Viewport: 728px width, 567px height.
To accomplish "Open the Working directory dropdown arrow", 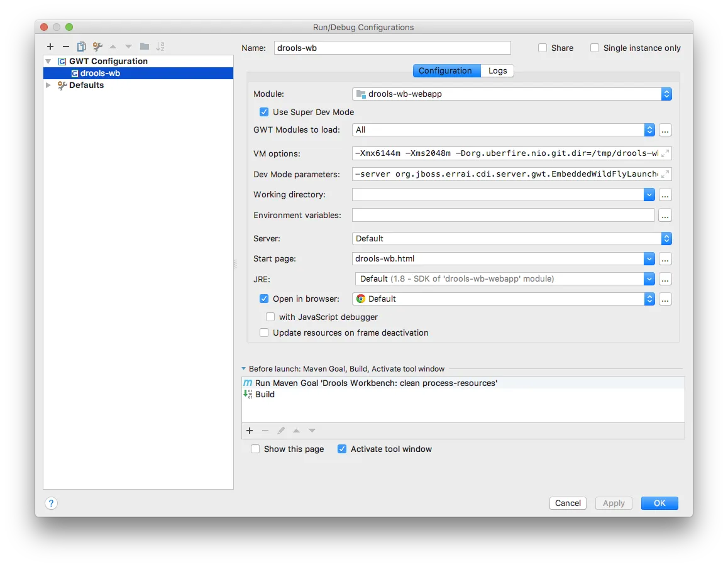I will click(x=649, y=195).
